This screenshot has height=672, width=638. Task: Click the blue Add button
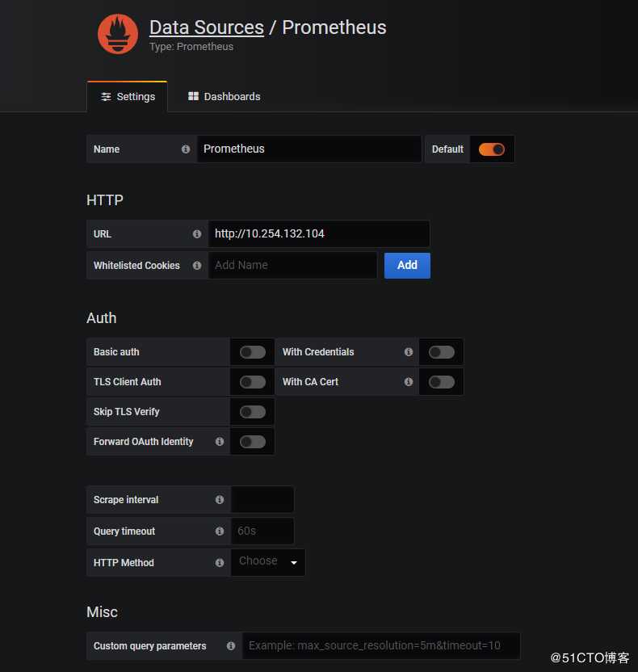(x=407, y=265)
